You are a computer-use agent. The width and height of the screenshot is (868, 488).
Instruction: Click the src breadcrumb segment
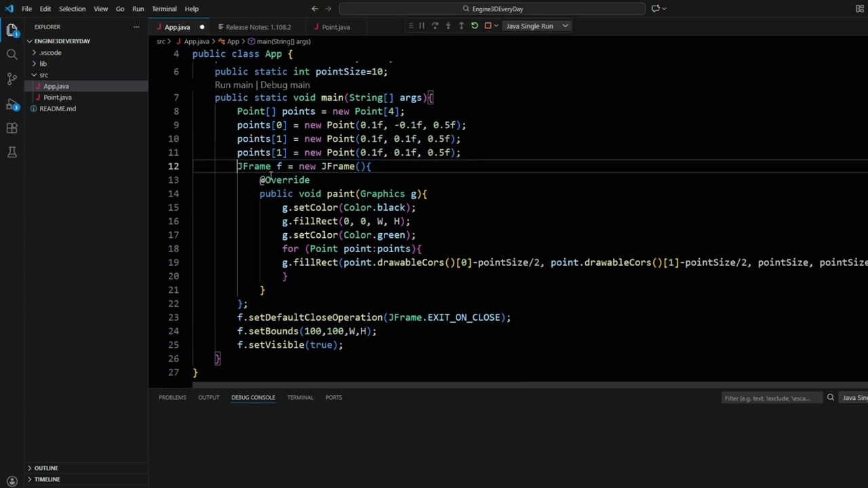161,41
